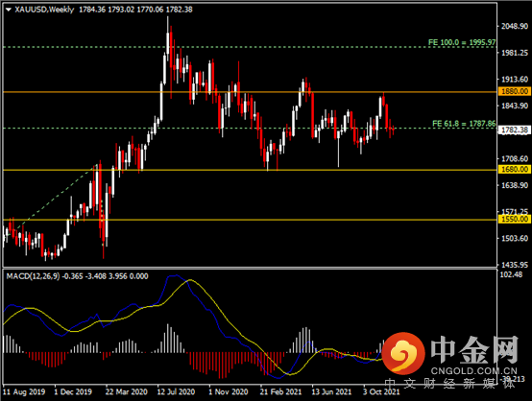Image resolution: width=532 pixels, height=401 pixels.
Task: Click the 1435.95 price axis value
Action: [x=515, y=265]
